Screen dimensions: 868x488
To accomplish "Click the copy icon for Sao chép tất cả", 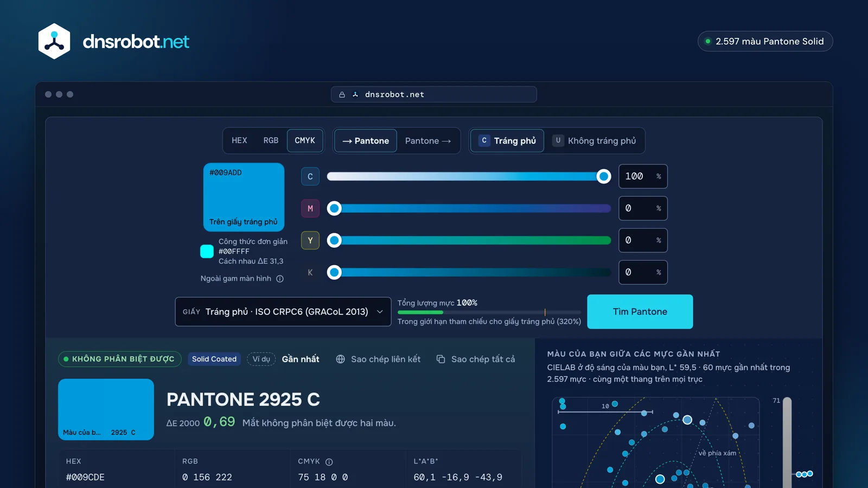I will tap(441, 359).
